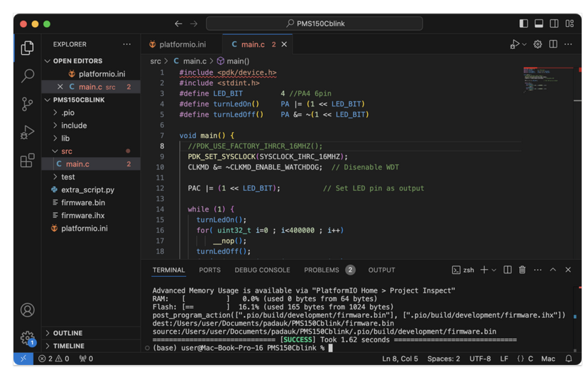Kill terminal with the trash icon
Screen dimensions: 588x377
pyautogui.click(x=522, y=270)
